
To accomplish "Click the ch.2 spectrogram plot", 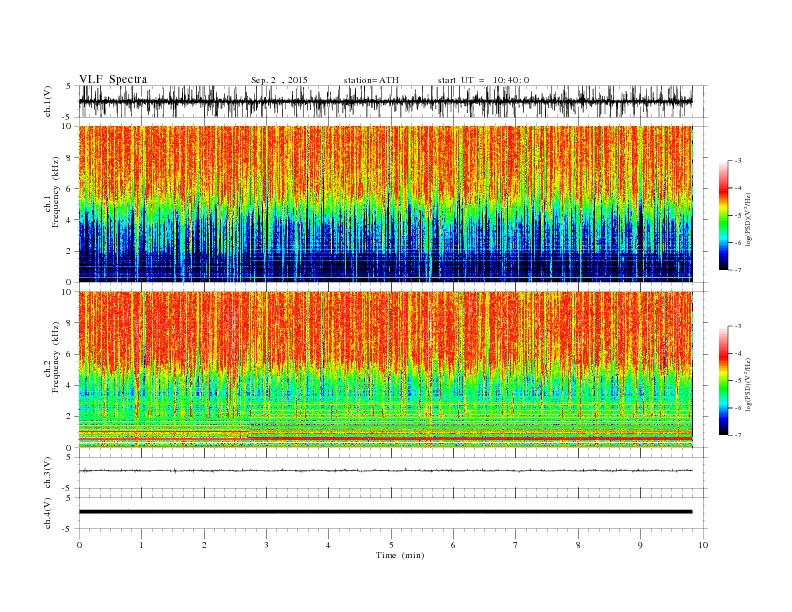I will [x=385, y=370].
